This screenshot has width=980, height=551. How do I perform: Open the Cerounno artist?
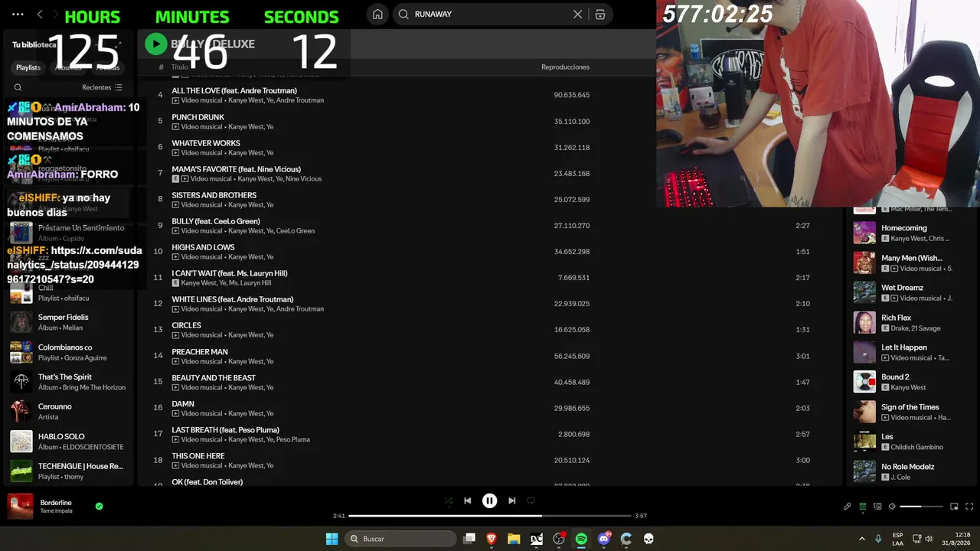click(x=67, y=412)
